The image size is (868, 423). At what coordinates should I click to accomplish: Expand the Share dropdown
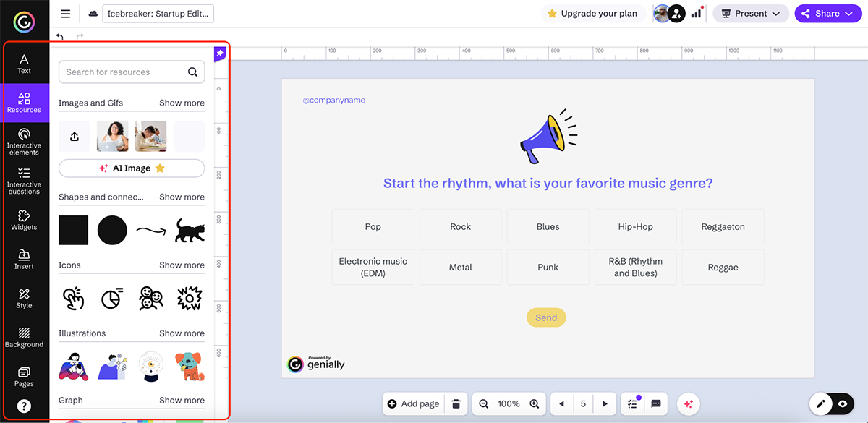(827, 13)
